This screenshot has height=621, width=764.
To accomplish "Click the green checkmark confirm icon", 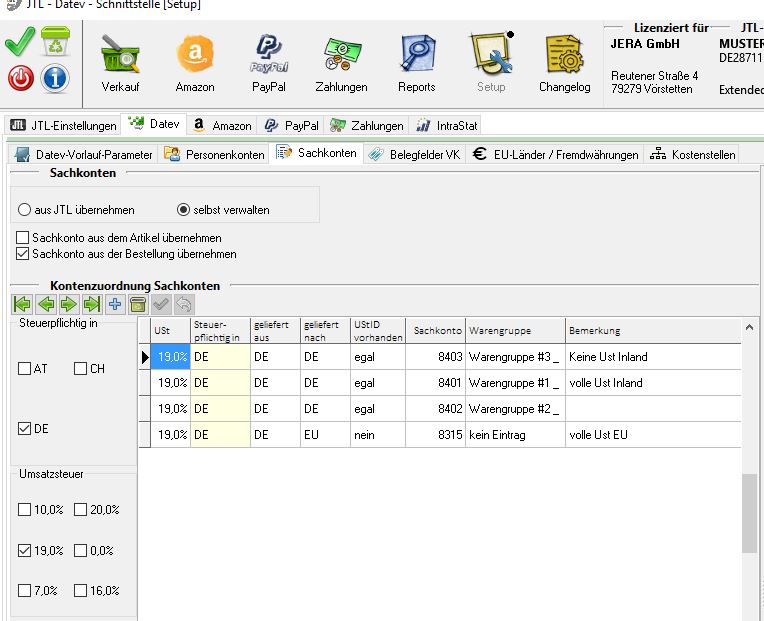I will pos(20,41).
